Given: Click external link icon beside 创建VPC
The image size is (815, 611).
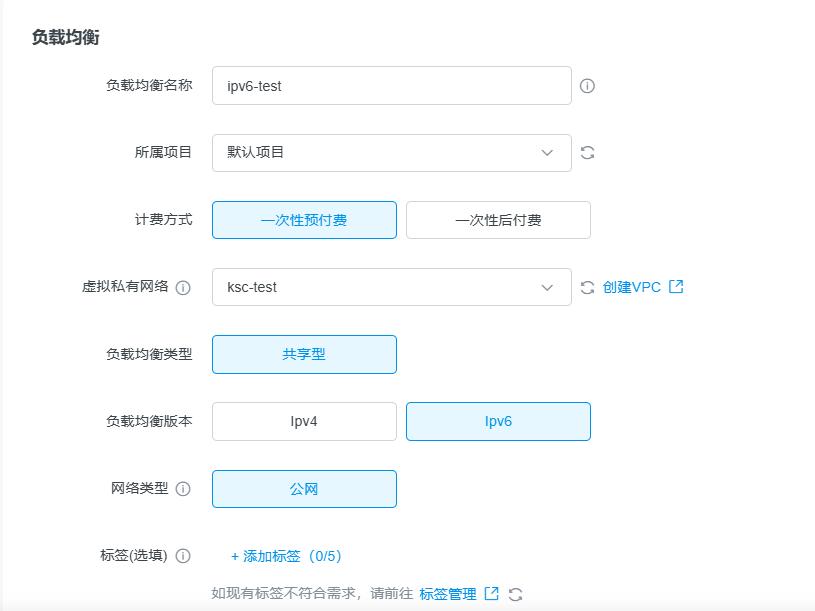Looking at the screenshot, I should [x=677, y=287].
